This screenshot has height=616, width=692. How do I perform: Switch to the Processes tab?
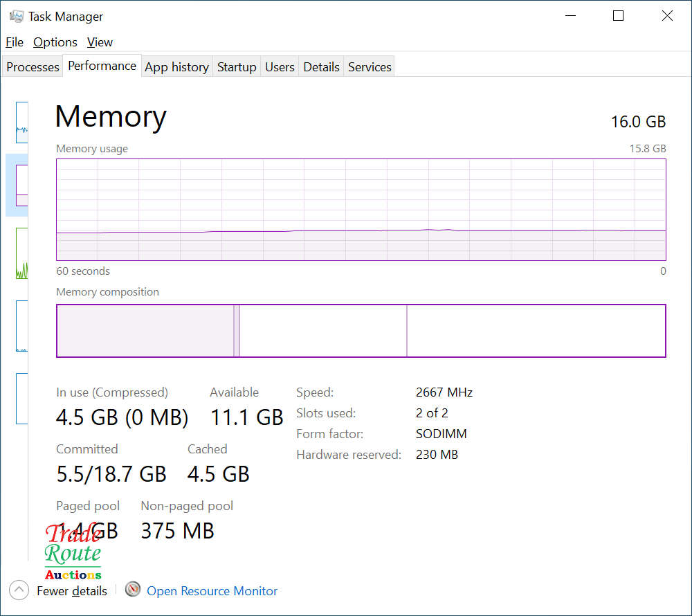tap(33, 67)
